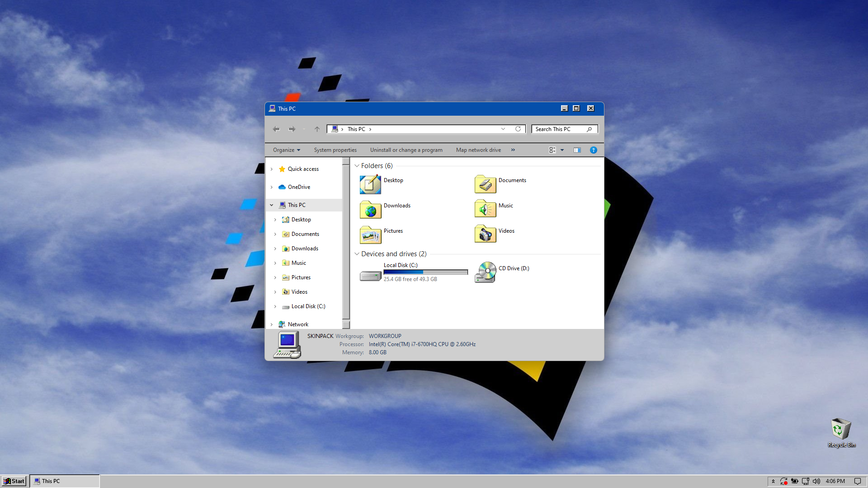
Task: Enable the preview pane toggle
Action: [x=576, y=150]
